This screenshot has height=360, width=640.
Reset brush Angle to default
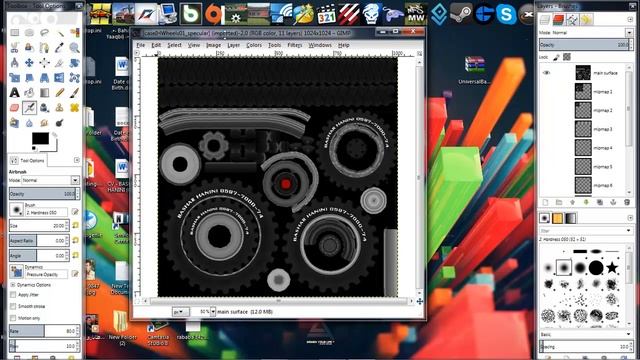76,256
